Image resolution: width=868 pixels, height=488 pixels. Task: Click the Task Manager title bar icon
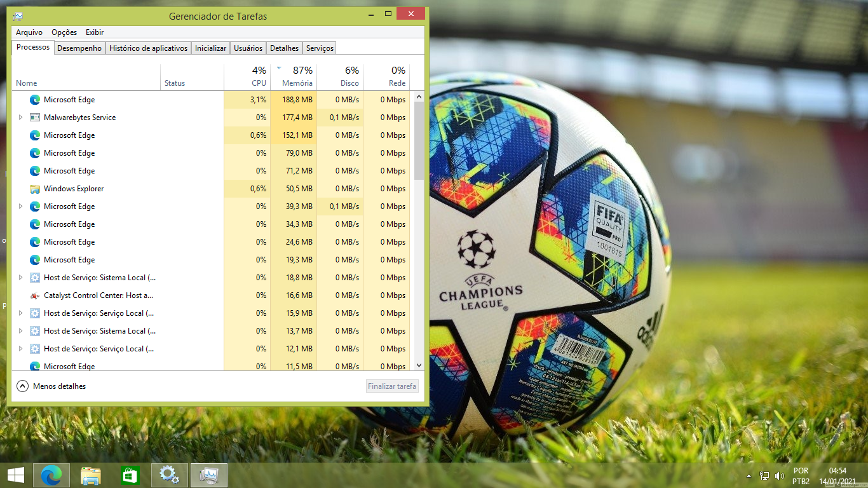click(18, 17)
